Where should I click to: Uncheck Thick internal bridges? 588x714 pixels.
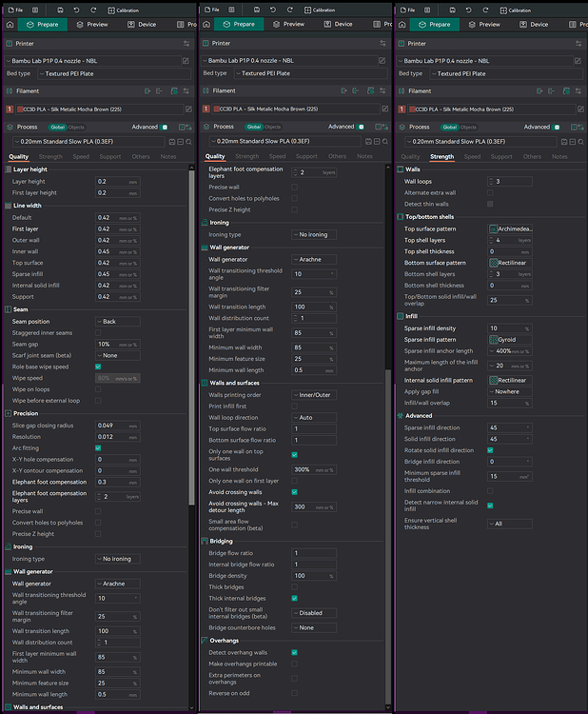pyautogui.click(x=294, y=599)
